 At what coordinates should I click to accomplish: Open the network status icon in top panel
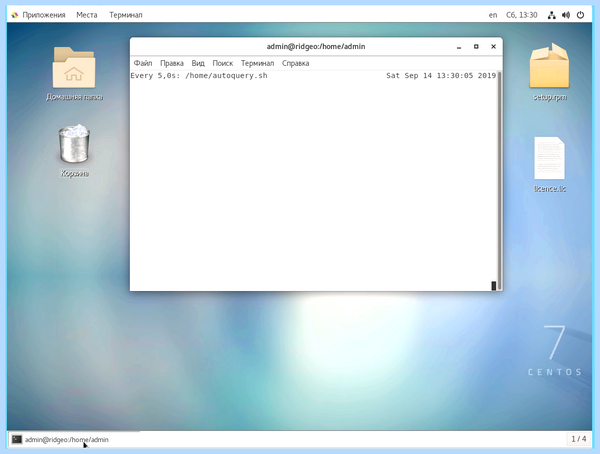[x=551, y=15]
